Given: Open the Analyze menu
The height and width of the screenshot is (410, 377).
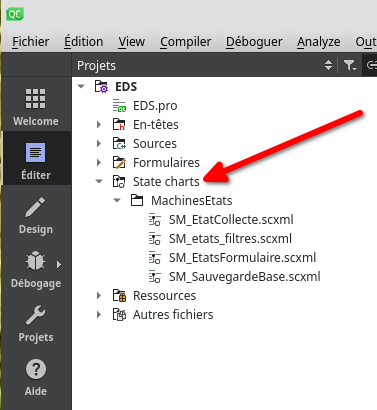Looking at the screenshot, I should pos(319,42).
